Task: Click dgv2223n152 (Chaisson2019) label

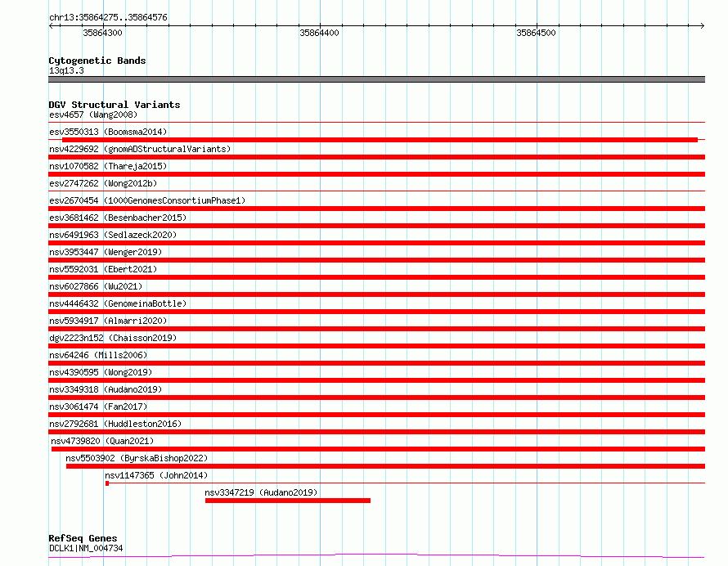Action: coord(113,338)
